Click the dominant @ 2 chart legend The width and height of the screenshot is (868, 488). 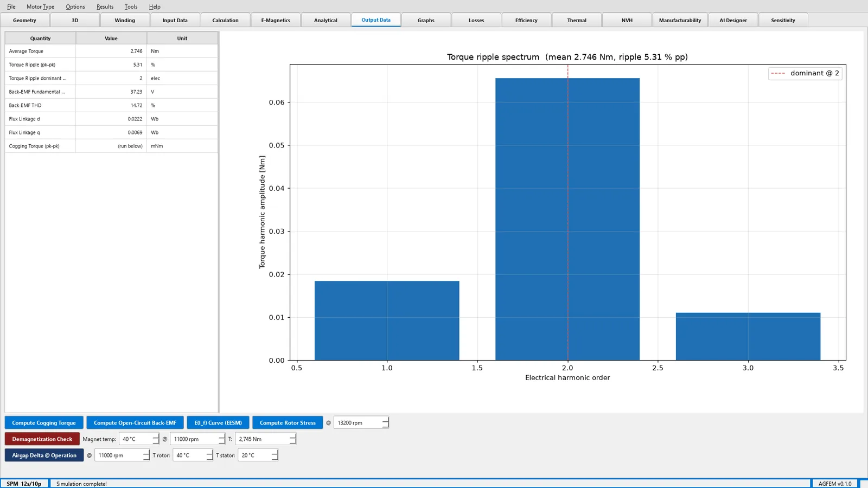(x=805, y=73)
